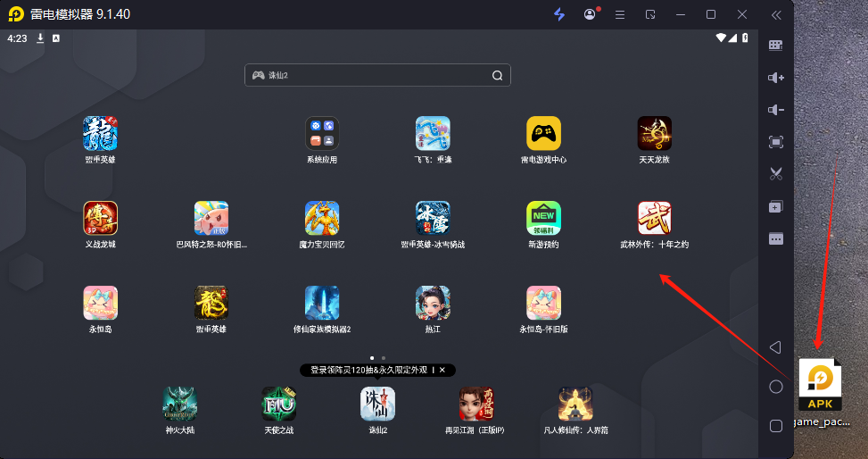The height and width of the screenshot is (459, 868).
Task: Toggle fullscreen mode from the sidebar
Action: [775, 142]
